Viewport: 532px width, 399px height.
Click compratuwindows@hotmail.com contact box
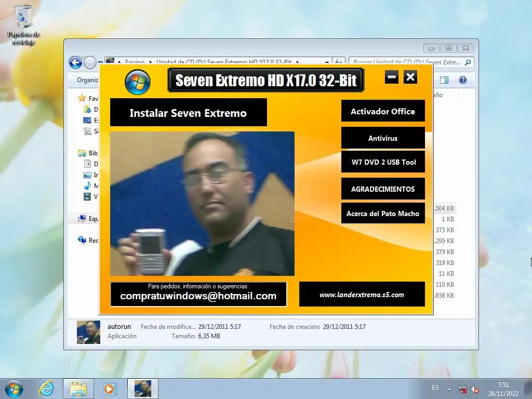point(198,294)
